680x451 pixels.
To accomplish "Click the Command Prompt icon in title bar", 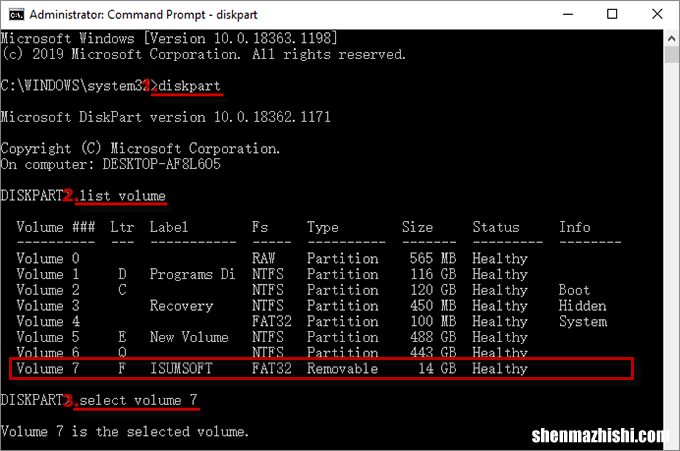I will tap(16, 15).
